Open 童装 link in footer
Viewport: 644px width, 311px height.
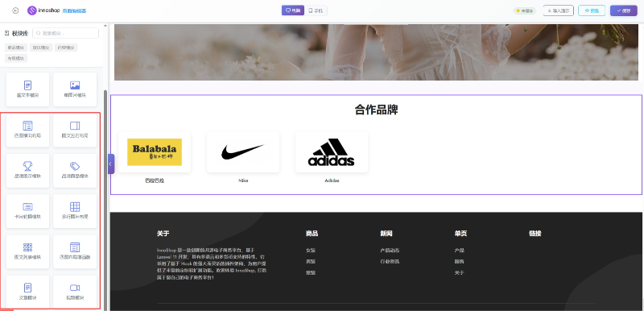311,273
